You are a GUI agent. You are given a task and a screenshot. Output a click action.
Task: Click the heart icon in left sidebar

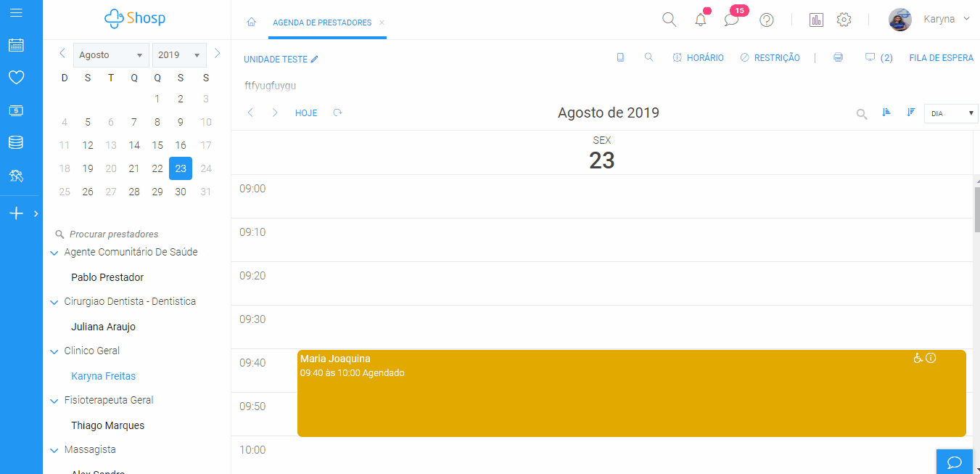tap(16, 78)
